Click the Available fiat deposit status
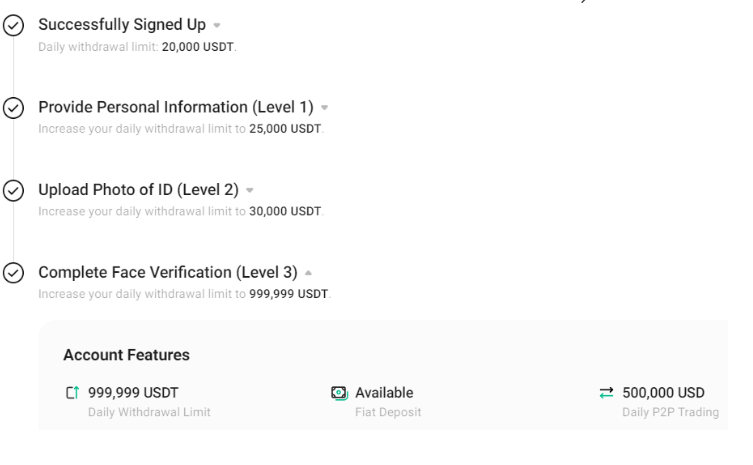Screen dimensions: 753x465 384,393
